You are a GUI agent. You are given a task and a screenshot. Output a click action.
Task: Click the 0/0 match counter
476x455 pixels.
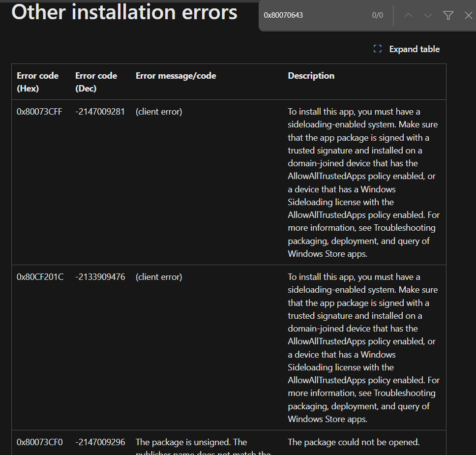tap(377, 15)
